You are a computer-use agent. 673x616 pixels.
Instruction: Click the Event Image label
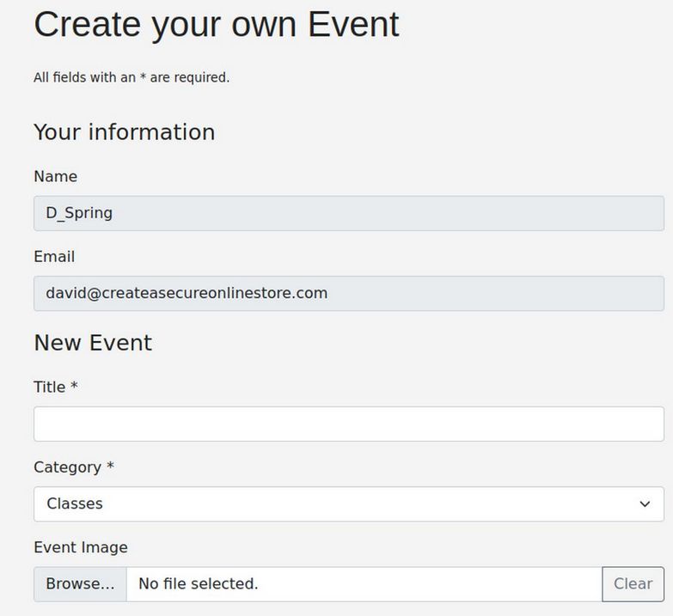point(80,547)
